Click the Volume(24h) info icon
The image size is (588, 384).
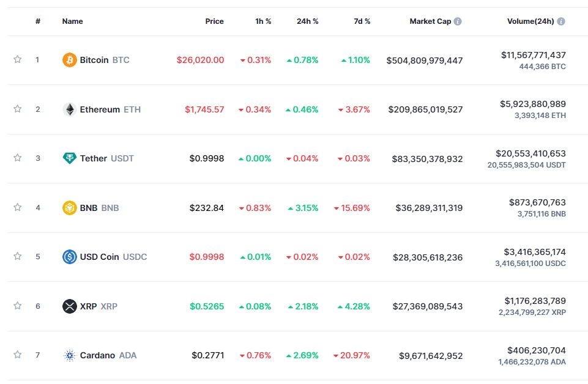[561, 21]
